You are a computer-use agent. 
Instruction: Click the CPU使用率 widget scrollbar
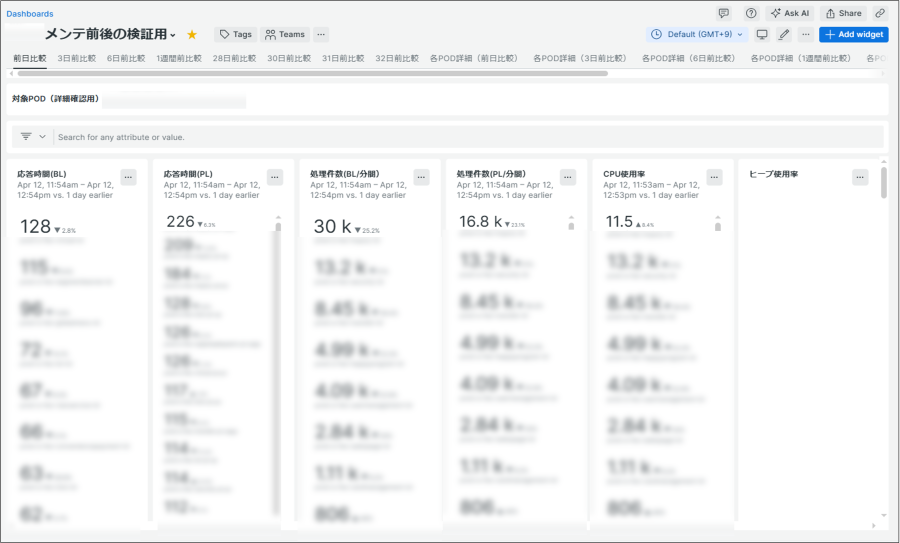pos(717,227)
